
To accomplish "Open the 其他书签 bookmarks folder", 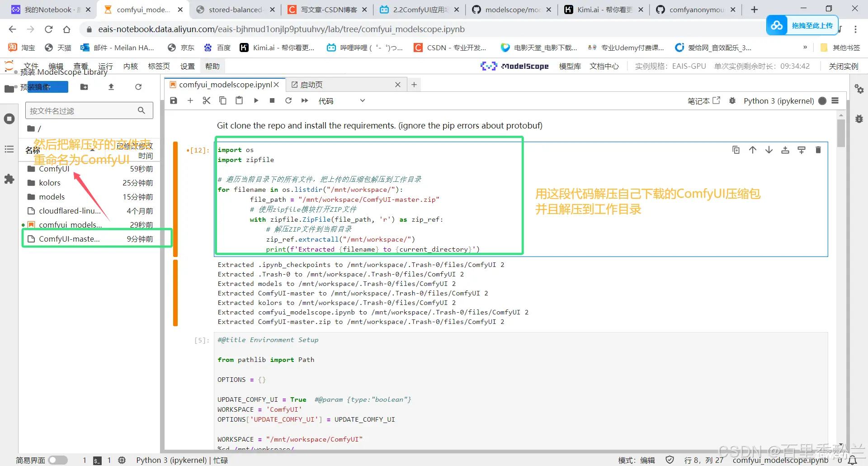I will pos(840,48).
